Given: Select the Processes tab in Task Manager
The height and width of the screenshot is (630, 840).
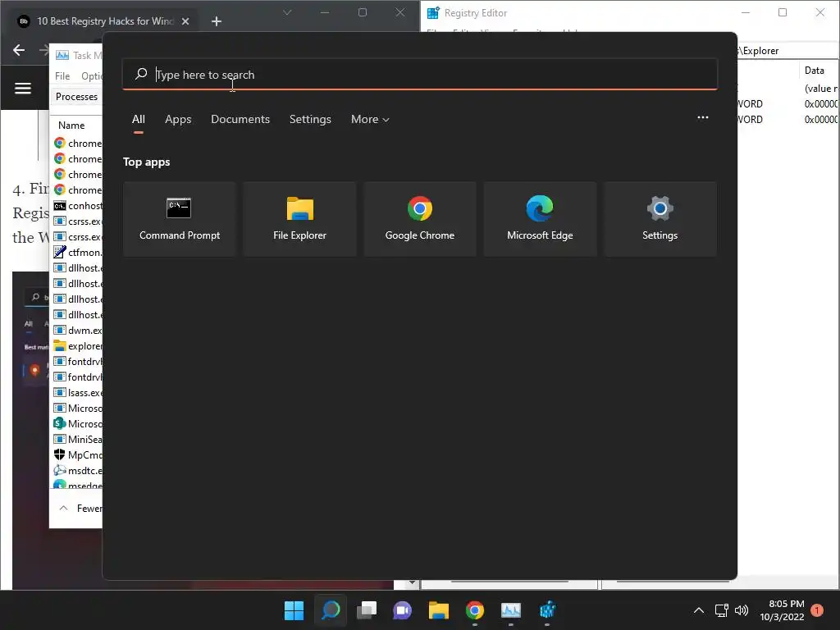Looking at the screenshot, I should pos(76,97).
